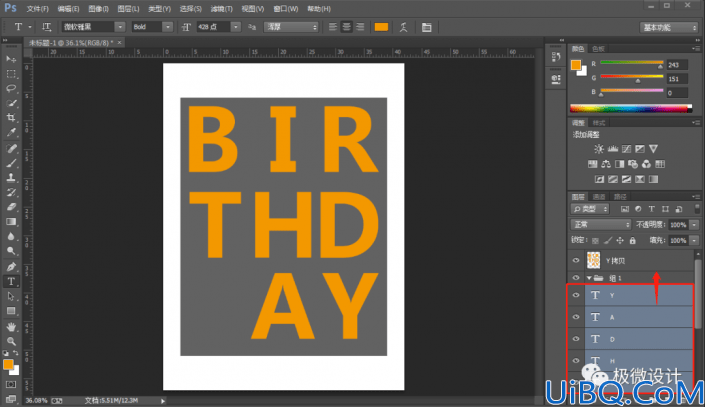Click the R channel slider
Screen dimensions: 705x407
tap(631, 63)
